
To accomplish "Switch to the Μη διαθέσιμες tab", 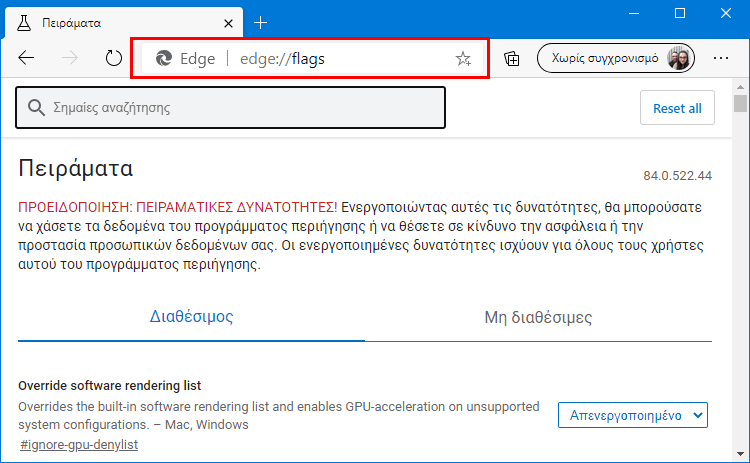I will tap(538, 317).
